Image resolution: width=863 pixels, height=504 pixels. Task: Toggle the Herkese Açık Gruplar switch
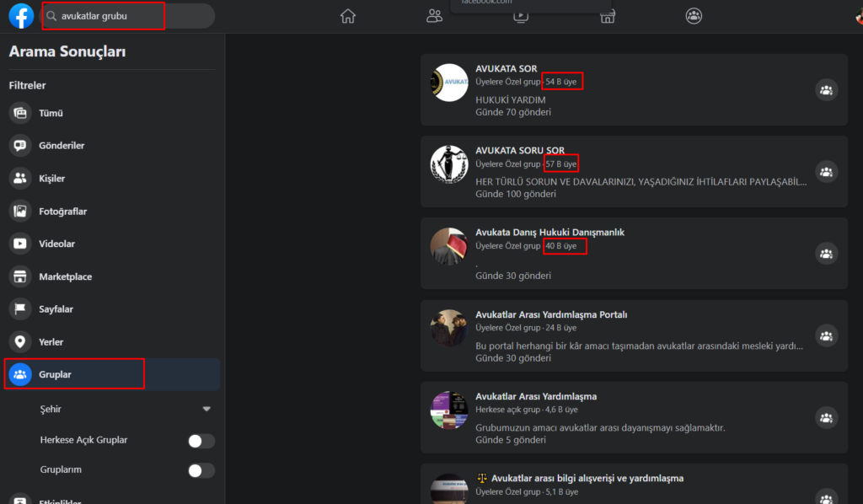pos(201,441)
